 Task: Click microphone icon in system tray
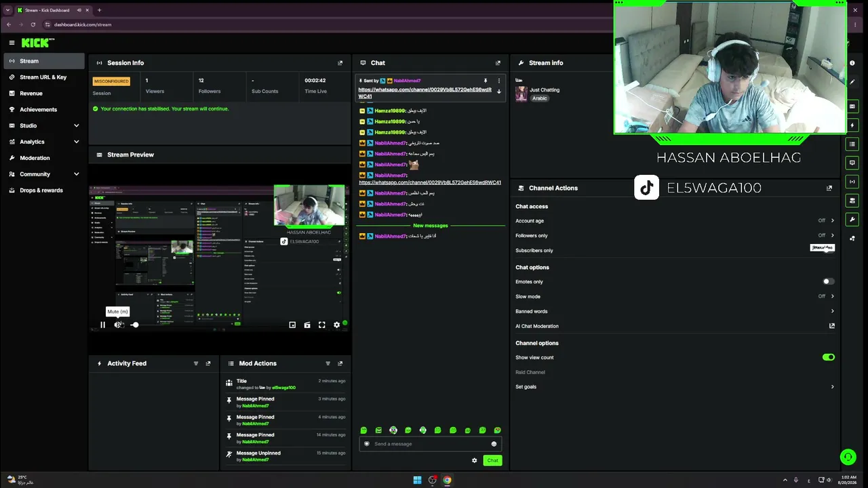[x=796, y=481]
